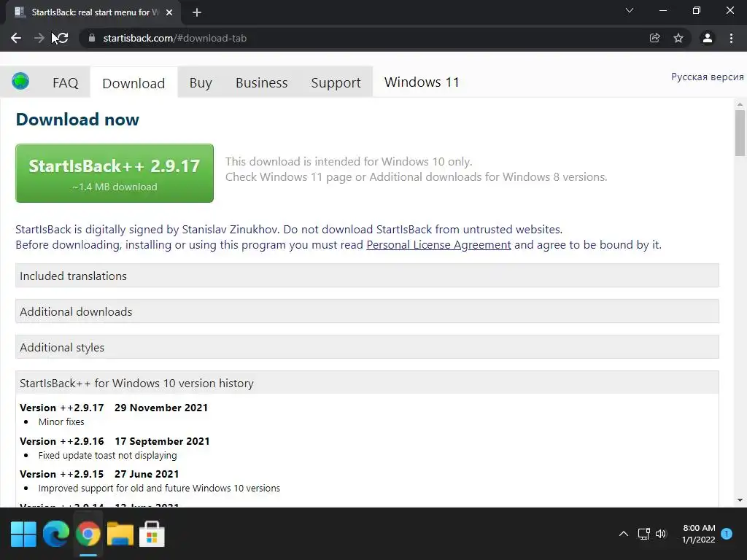This screenshot has width=747, height=560.
Task: Open the Windows Start button
Action: coord(23,534)
